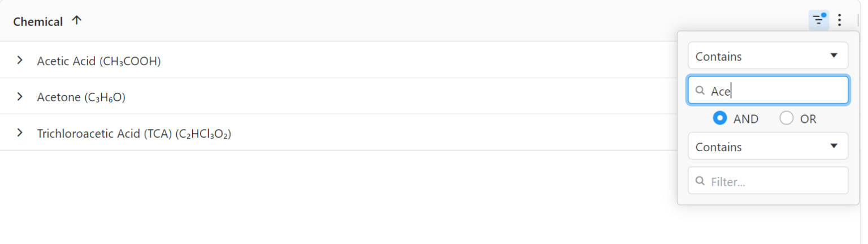Image resolution: width=868 pixels, height=244 pixels.
Task: Expand the Trichloroacetic Acid row
Action: 20,132
